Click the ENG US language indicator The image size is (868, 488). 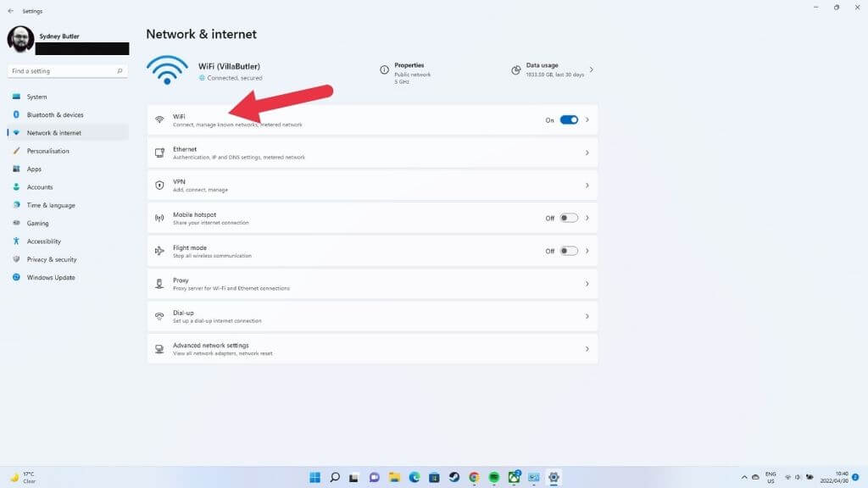(x=771, y=477)
